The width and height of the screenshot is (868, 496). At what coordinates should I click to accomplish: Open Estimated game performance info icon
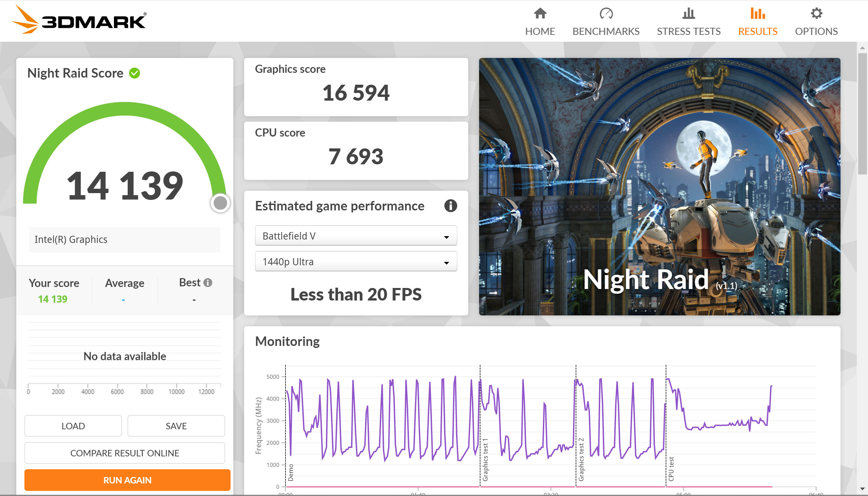pyautogui.click(x=450, y=206)
